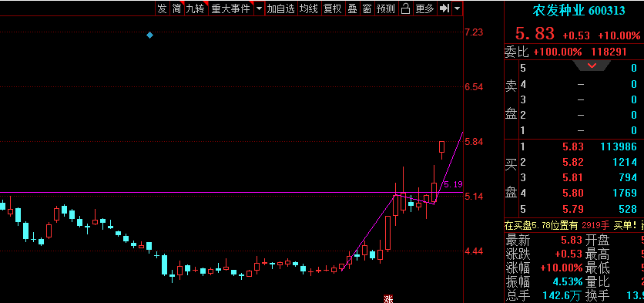The width and height of the screenshot is (644, 303).
Task: Expand the dropdown arrow beside 重大事件
Action: (259, 8)
